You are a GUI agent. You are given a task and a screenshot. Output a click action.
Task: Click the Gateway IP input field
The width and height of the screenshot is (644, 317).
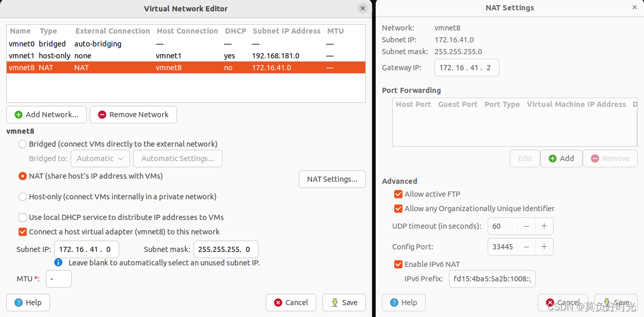466,68
